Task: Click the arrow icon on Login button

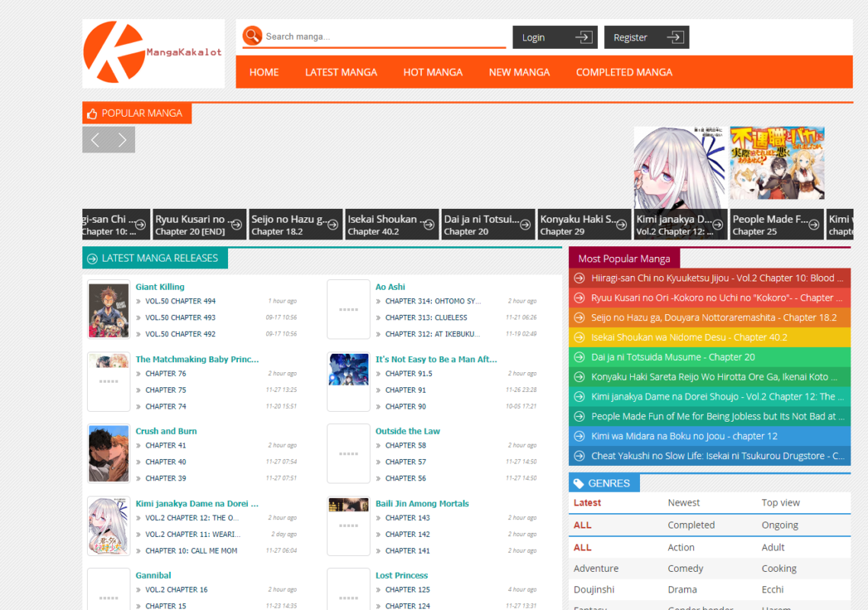Action: [583, 37]
